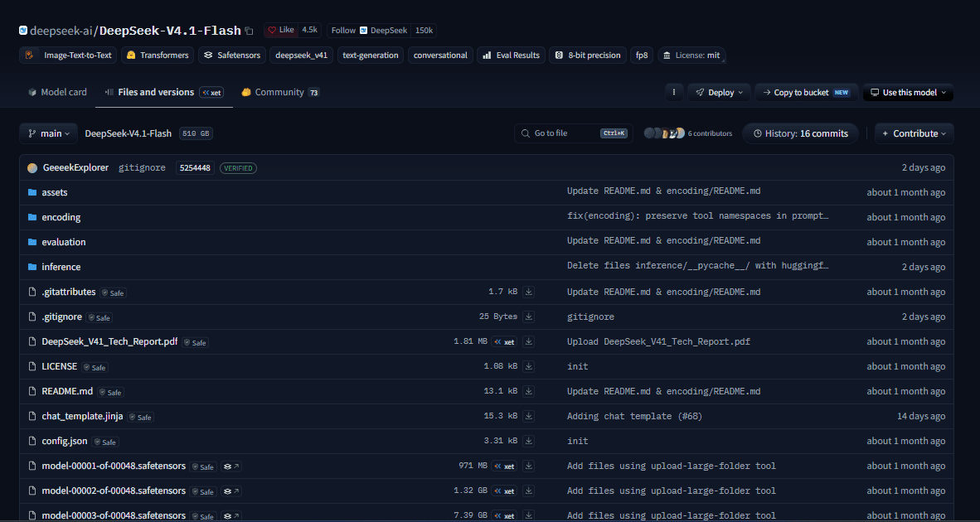Click the '6 contributors' label
980x522 pixels.
[x=710, y=133]
